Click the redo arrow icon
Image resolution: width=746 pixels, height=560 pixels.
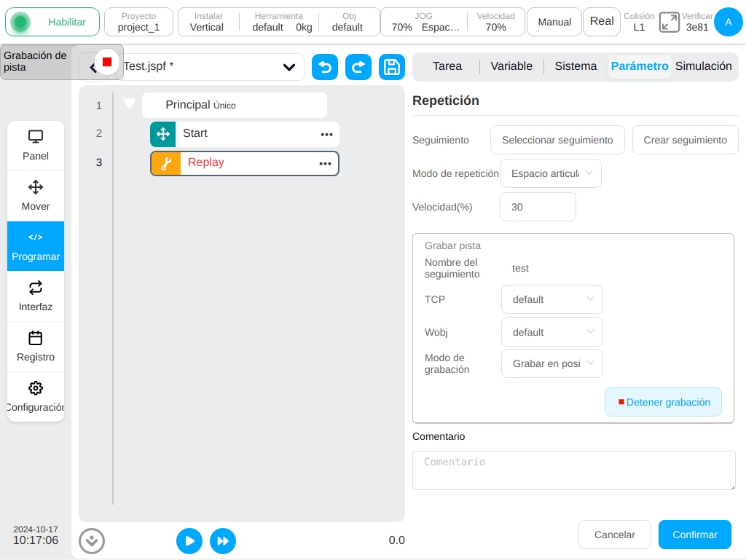click(x=358, y=67)
